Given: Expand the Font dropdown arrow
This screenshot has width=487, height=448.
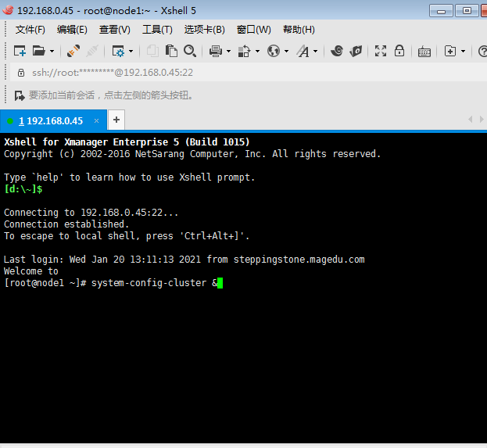Looking at the screenshot, I should [x=315, y=51].
